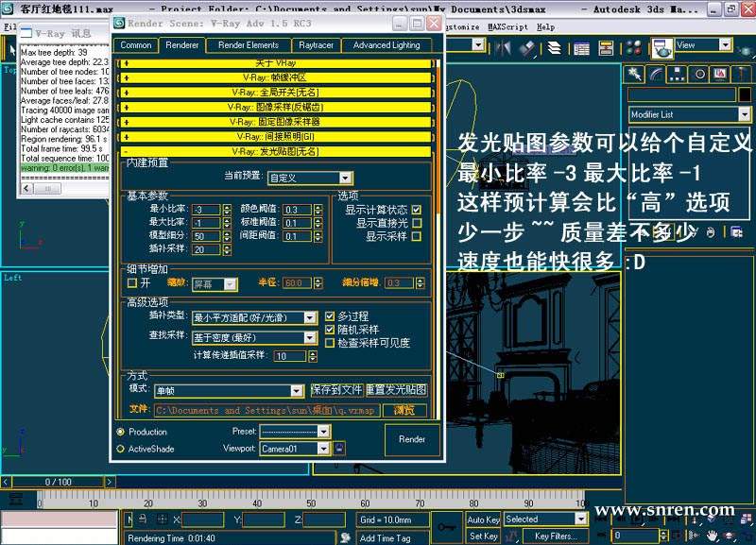Open Schematic View icon in main toolbar
This screenshot has width=756, height=545.
pos(606,48)
